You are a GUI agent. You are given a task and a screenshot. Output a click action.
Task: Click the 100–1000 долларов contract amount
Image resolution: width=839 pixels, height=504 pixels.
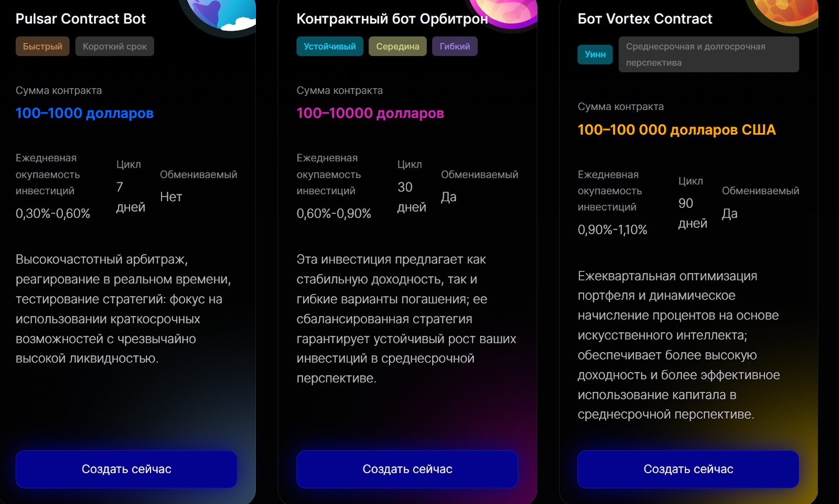84,113
